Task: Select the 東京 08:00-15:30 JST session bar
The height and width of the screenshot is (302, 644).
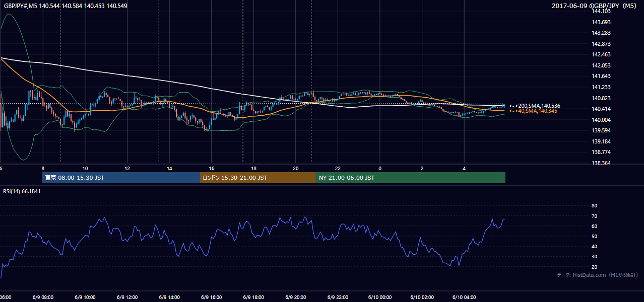Action: pos(121,178)
